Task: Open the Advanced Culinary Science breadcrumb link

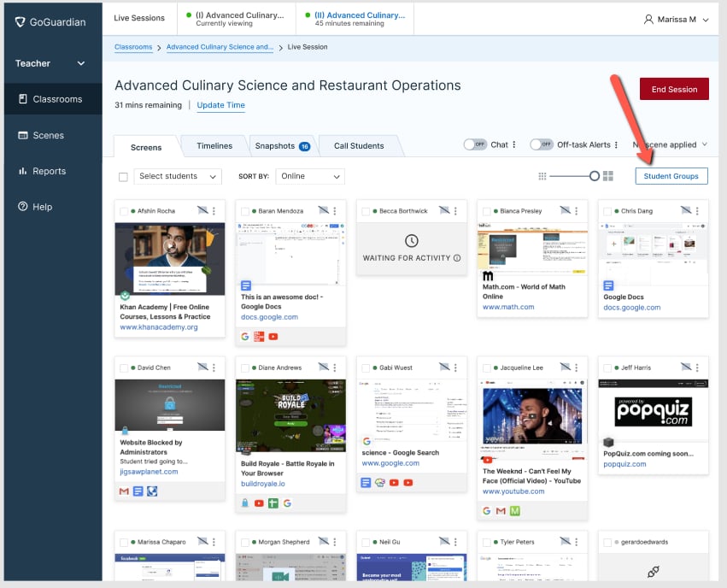Action: point(220,47)
